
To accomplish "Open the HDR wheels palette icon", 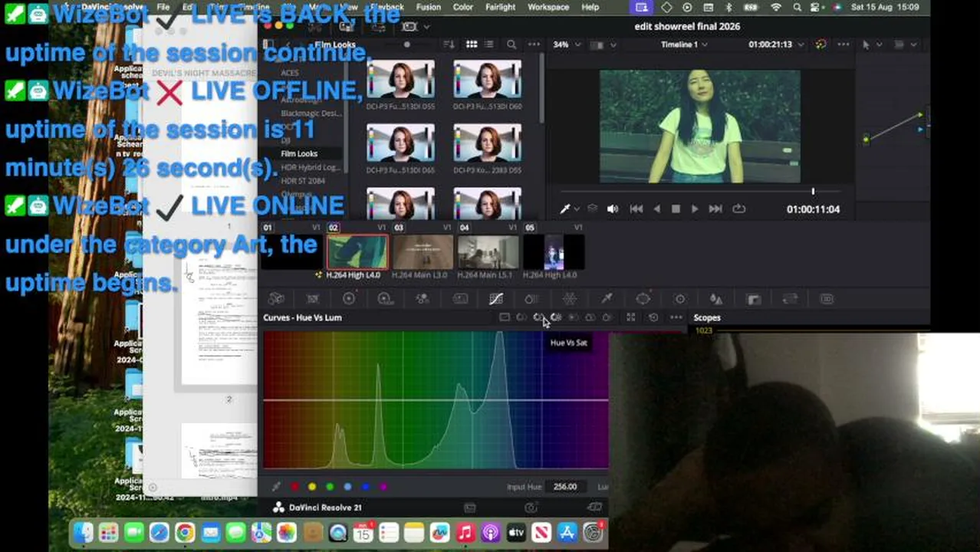I will (x=385, y=299).
